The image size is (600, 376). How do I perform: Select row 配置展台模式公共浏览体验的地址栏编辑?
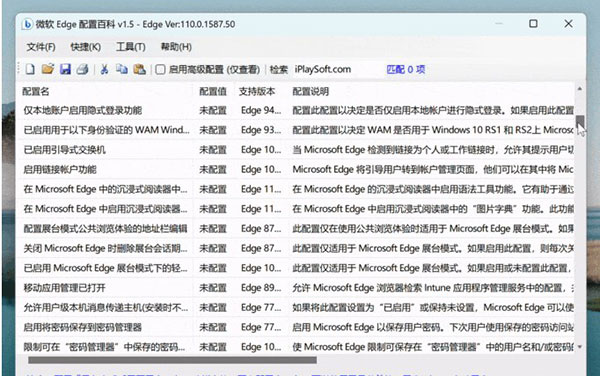point(295,229)
